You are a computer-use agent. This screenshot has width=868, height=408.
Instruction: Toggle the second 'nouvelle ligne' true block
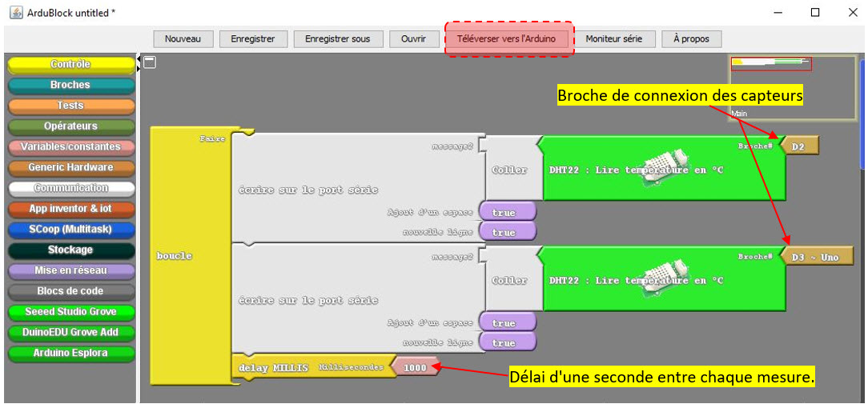pyautogui.click(x=506, y=342)
